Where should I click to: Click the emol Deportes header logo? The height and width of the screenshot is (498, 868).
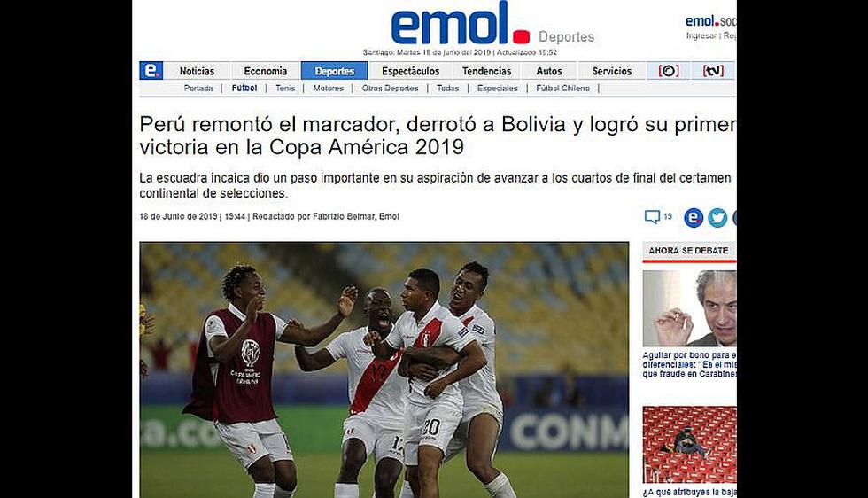pyautogui.click(x=492, y=23)
